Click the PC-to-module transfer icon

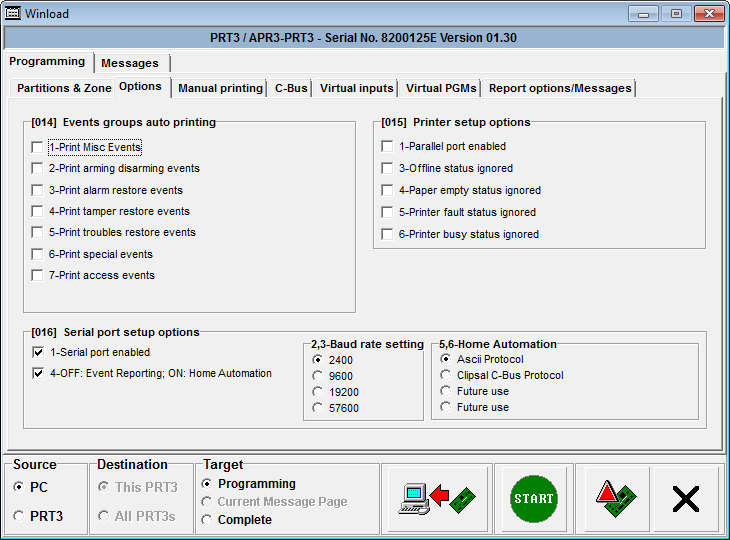click(437, 498)
